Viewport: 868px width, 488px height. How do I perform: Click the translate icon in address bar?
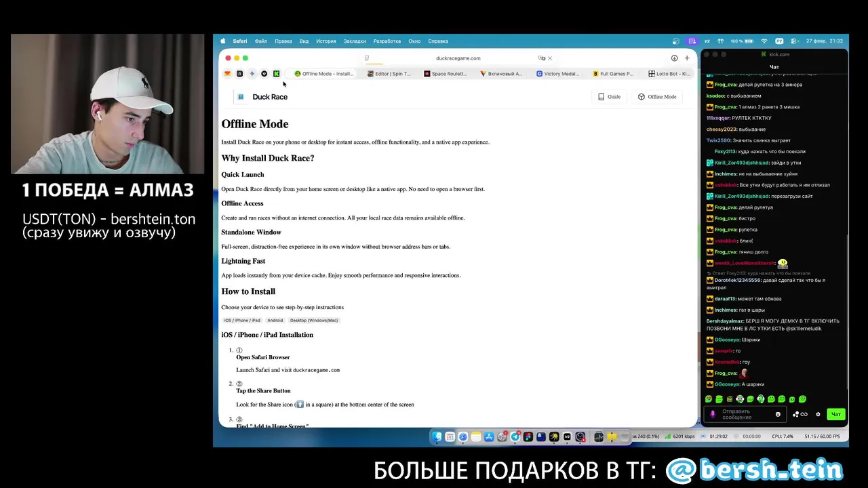coord(541,58)
